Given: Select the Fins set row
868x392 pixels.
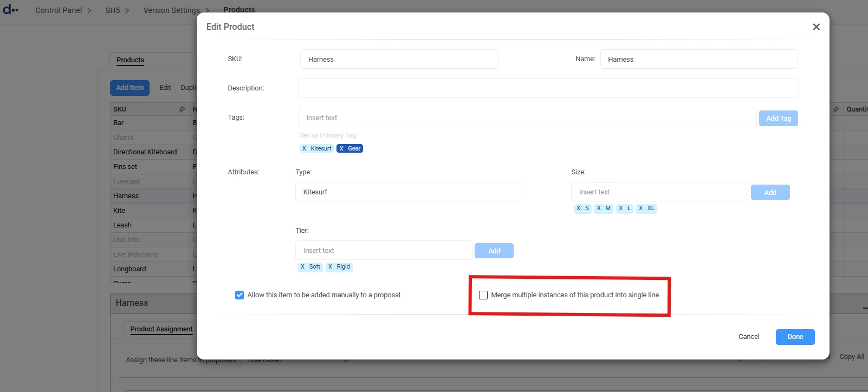Looking at the screenshot, I should [150, 167].
